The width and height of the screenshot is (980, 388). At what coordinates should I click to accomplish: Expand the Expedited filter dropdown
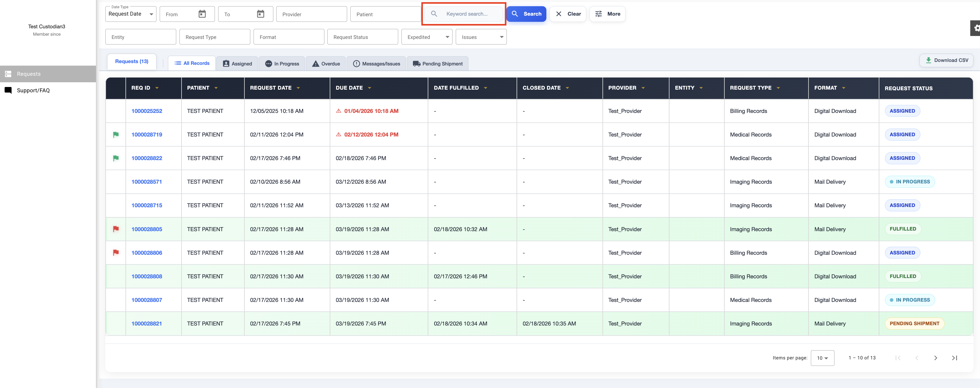pyautogui.click(x=427, y=37)
